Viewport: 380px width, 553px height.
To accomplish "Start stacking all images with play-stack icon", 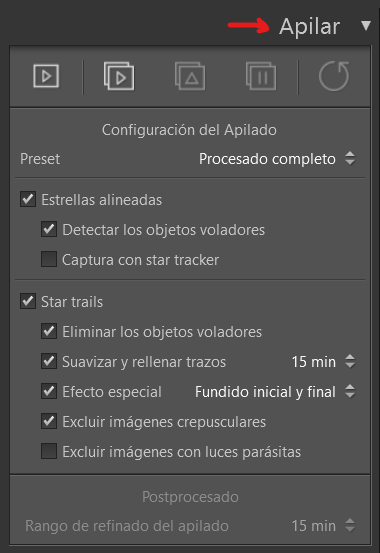I will point(119,76).
